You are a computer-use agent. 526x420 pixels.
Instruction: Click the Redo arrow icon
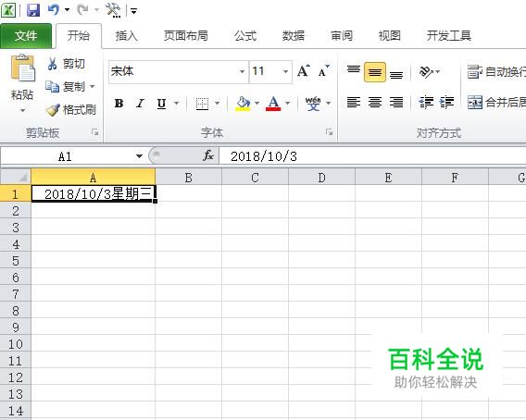coord(82,10)
